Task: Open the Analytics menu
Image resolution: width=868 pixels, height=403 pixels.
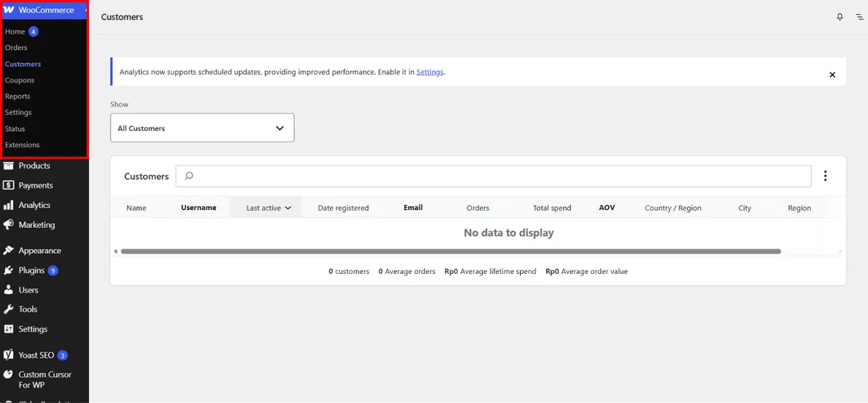Action: [x=34, y=205]
